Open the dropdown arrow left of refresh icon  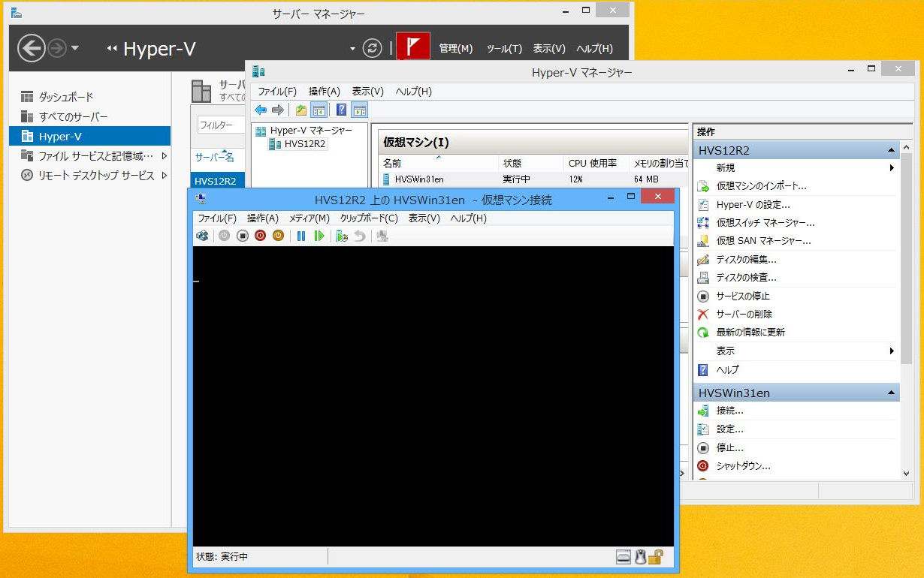click(353, 49)
